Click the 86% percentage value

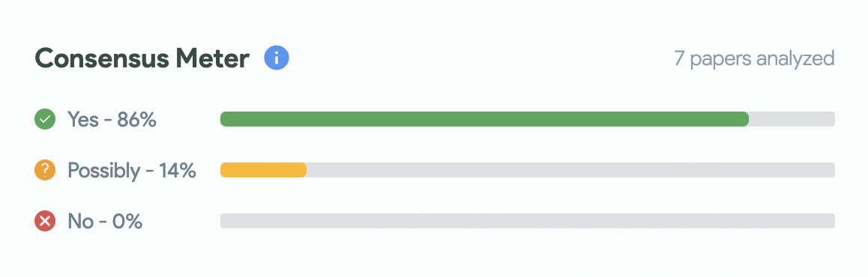[x=136, y=119]
